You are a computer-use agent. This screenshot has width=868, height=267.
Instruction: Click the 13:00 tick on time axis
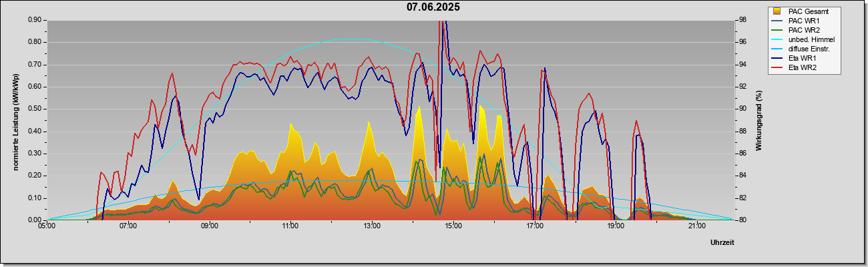[x=372, y=226]
